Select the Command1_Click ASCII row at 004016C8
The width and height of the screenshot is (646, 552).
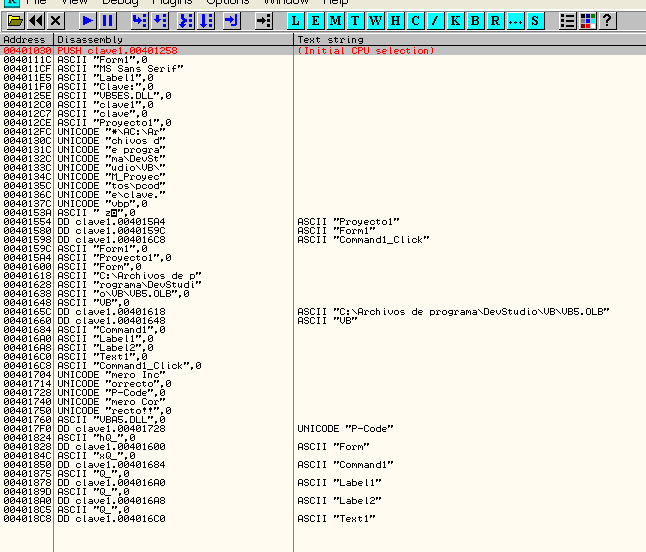[x=150, y=366]
